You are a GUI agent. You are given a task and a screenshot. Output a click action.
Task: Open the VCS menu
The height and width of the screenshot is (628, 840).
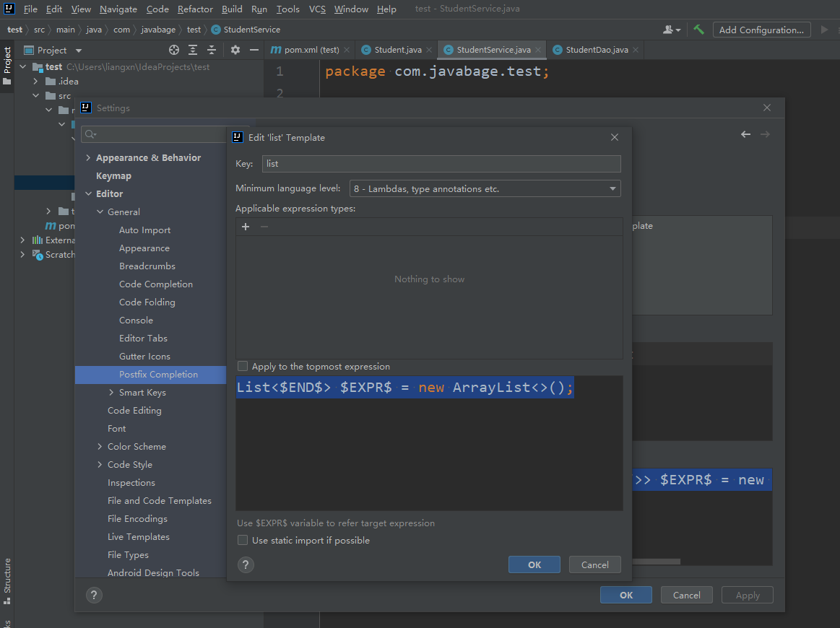tap(317, 9)
